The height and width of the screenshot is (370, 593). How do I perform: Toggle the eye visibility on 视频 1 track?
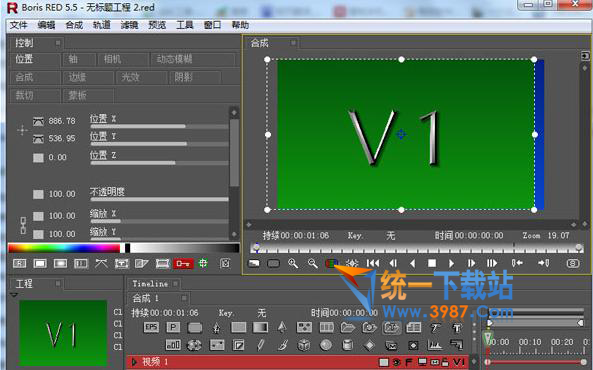[396, 362]
